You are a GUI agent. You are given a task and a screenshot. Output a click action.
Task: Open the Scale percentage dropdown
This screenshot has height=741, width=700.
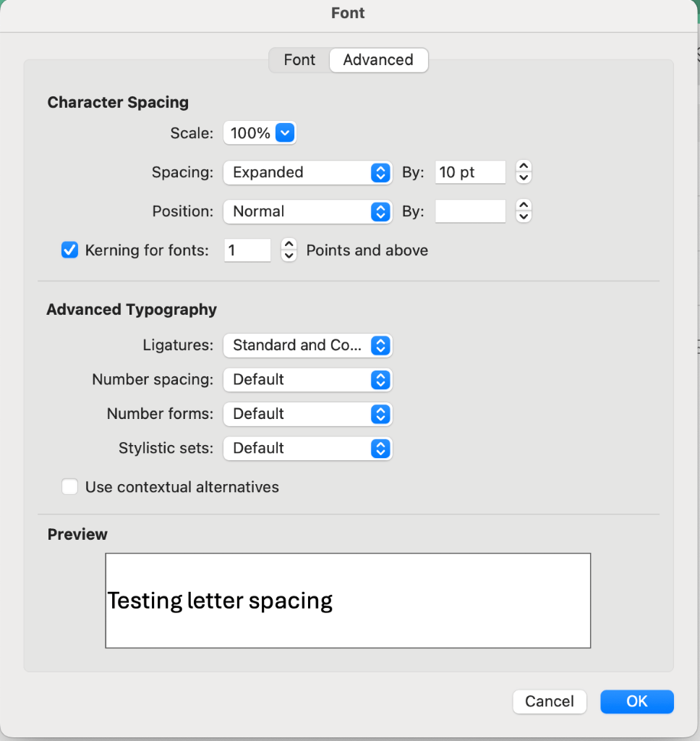coord(284,133)
